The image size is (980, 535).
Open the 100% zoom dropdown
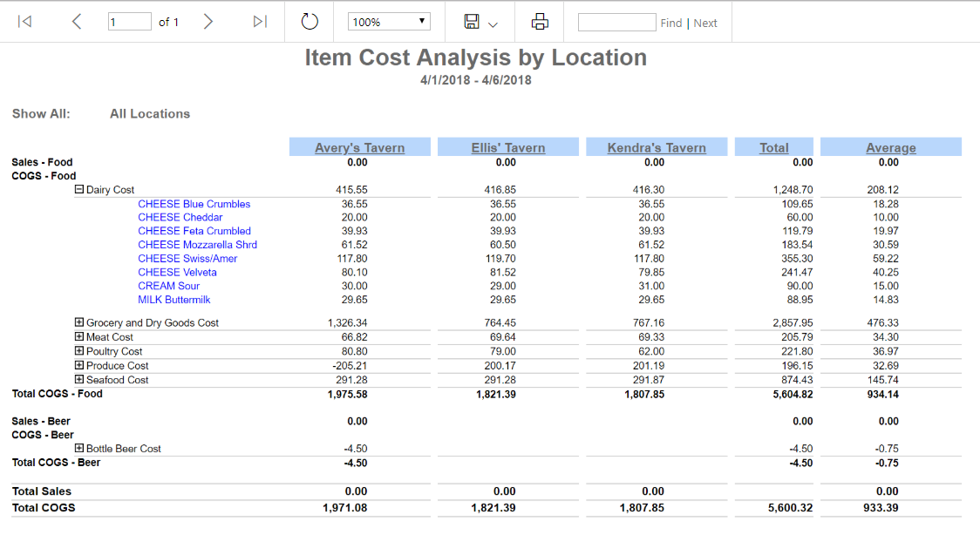coord(389,22)
